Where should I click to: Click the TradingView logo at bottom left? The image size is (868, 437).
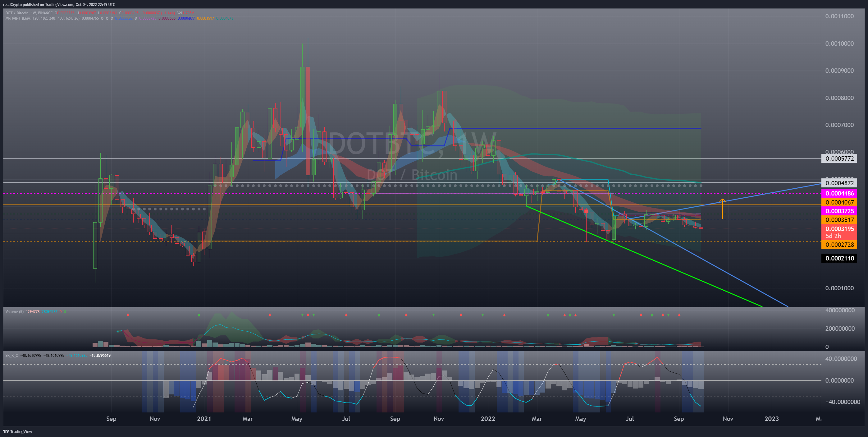17,431
